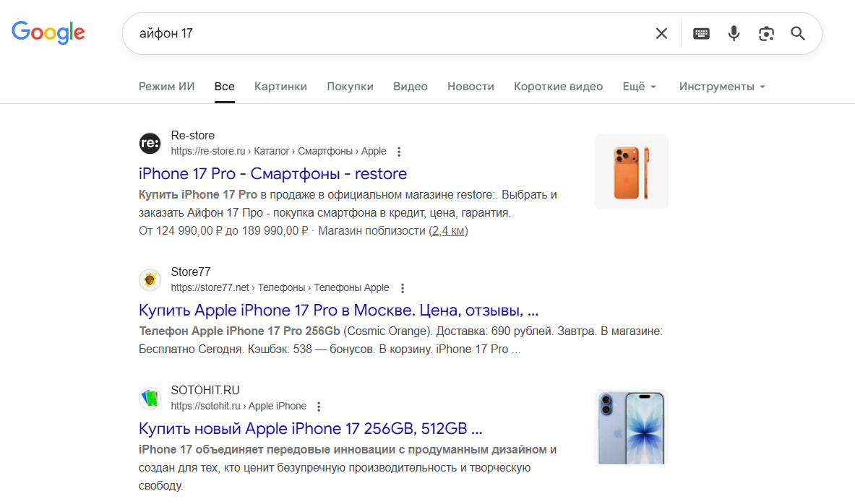Open three-dot menu for SOTOHIT.RU result
This screenshot has width=855, height=504.
(x=319, y=407)
